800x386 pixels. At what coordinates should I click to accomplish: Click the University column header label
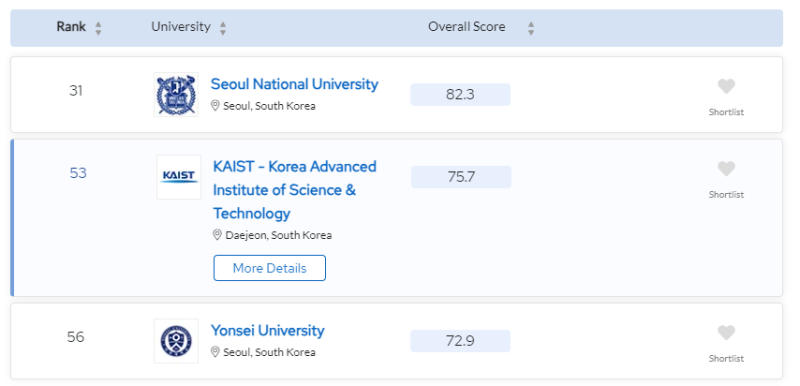(181, 27)
